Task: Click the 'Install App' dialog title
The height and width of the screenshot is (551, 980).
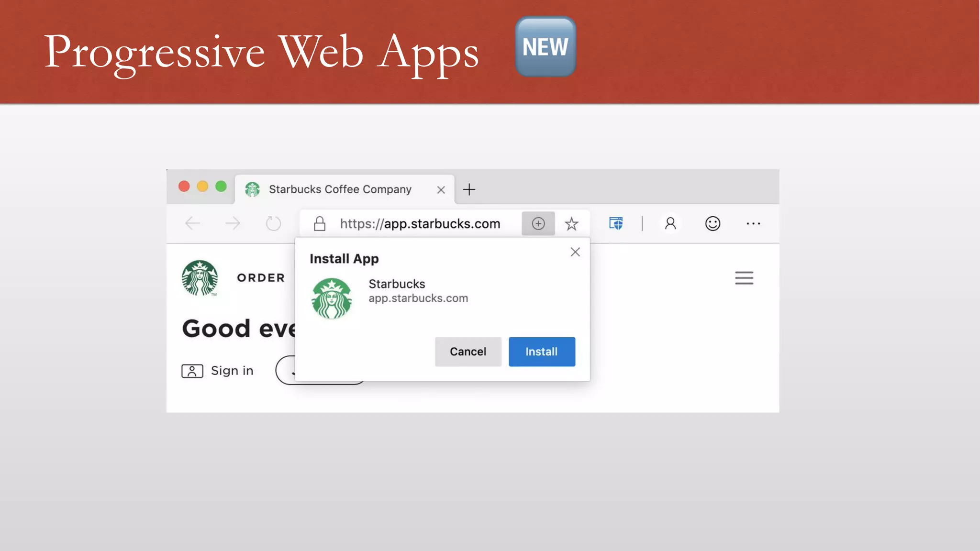Action: click(344, 259)
